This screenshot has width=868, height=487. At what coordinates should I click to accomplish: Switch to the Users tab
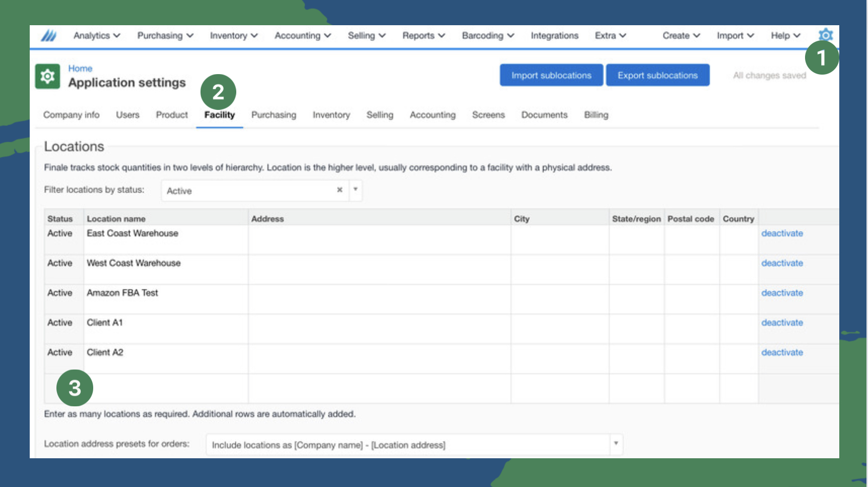[x=127, y=115]
